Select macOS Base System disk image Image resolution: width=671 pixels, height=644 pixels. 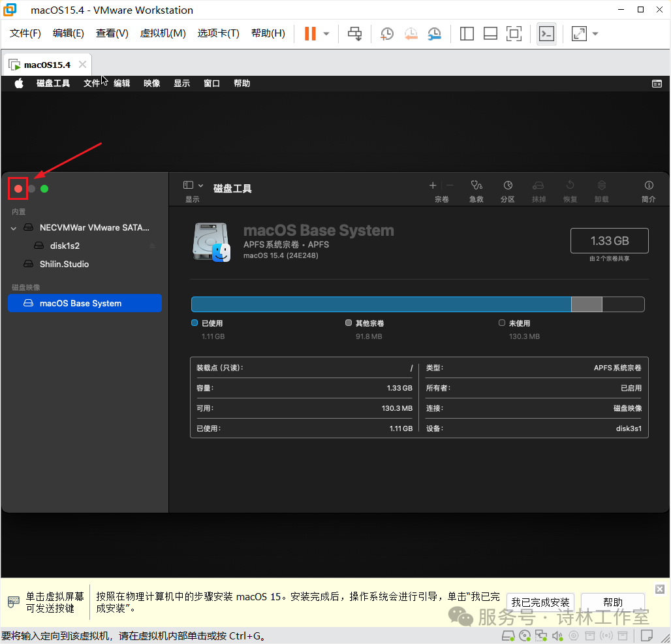85,303
